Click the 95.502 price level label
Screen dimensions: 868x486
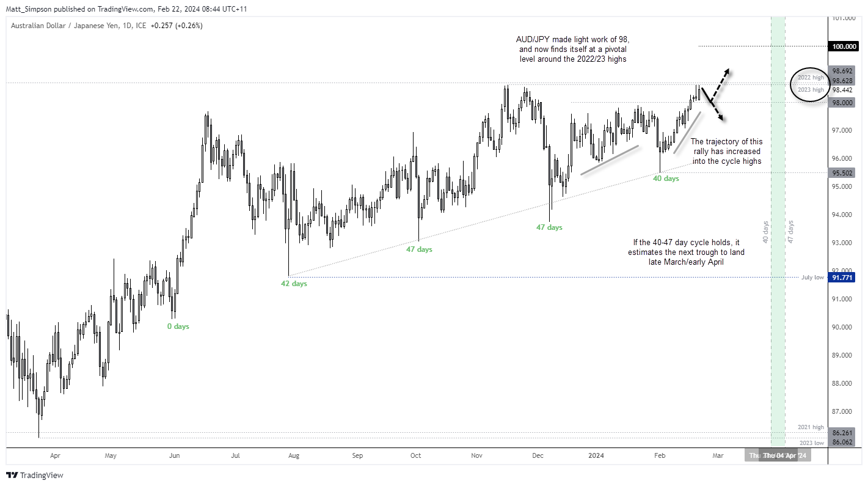842,173
